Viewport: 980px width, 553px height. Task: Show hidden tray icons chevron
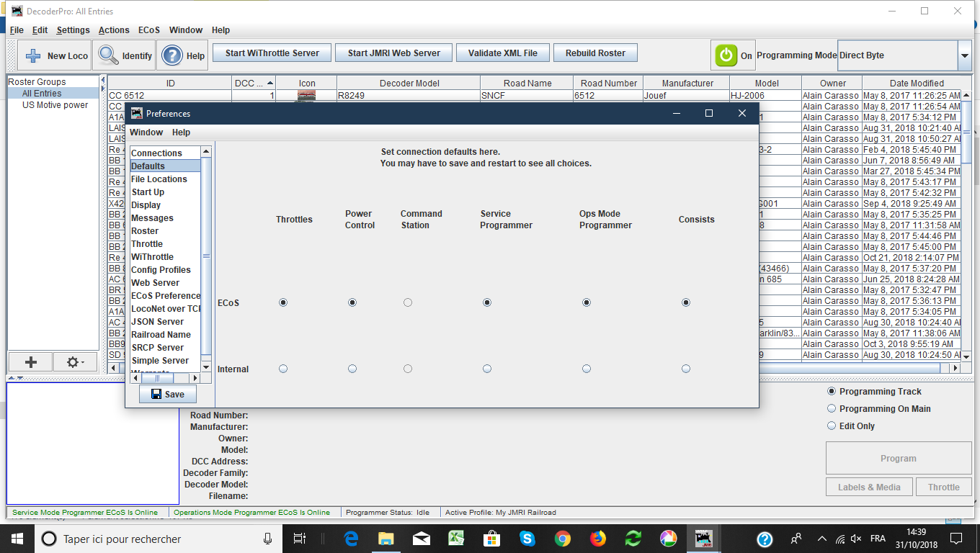click(821, 539)
